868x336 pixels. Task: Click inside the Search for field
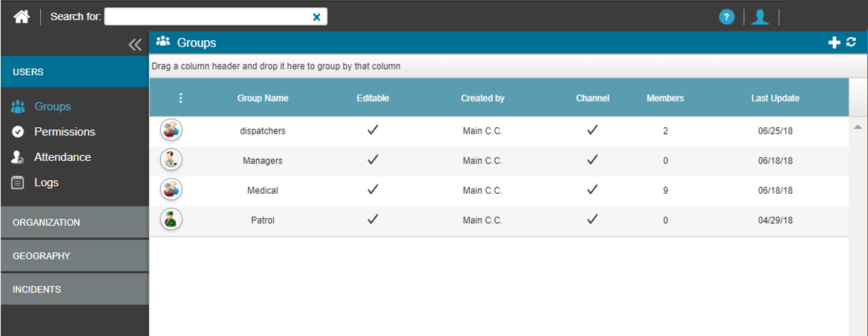[x=207, y=17]
